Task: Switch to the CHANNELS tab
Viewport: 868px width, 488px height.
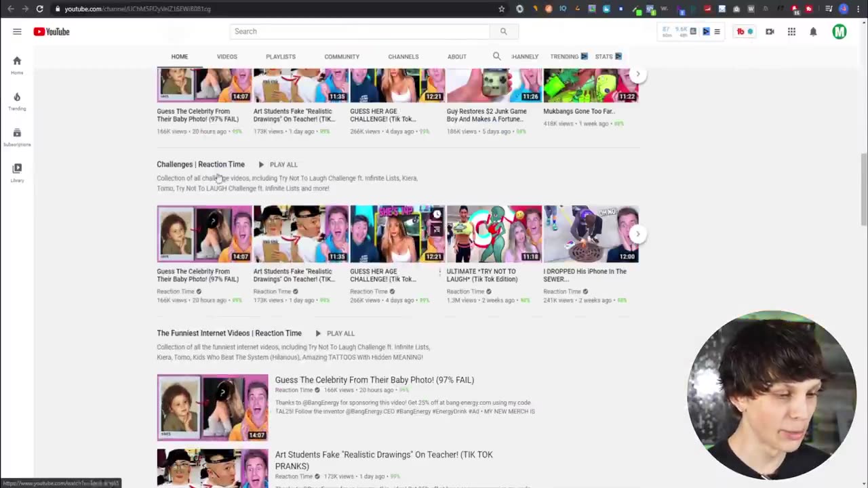Action: pyautogui.click(x=403, y=57)
